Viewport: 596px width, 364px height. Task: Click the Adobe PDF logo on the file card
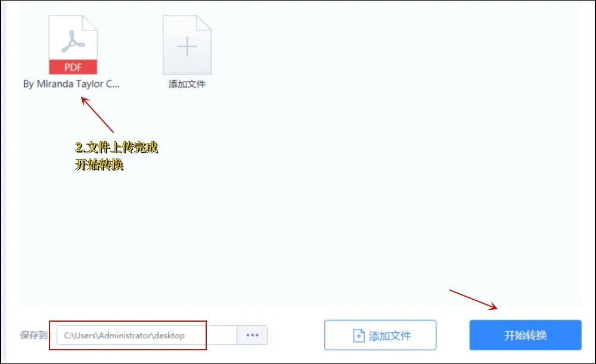coord(73,41)
